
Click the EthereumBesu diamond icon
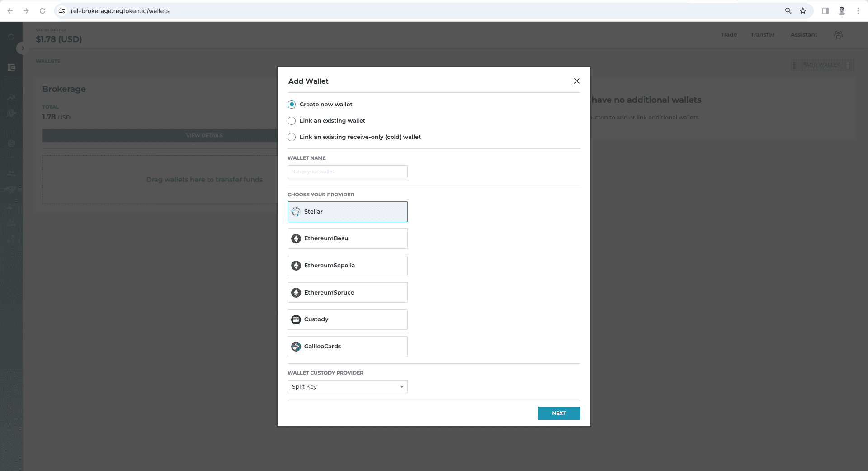coord(296,238)
